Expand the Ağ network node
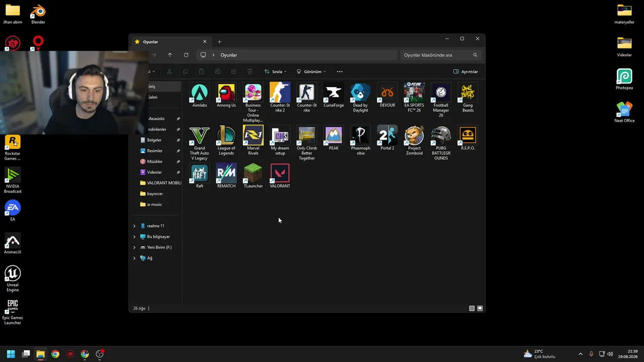This screenshot has width=644, height=362. tap(134, 258)
